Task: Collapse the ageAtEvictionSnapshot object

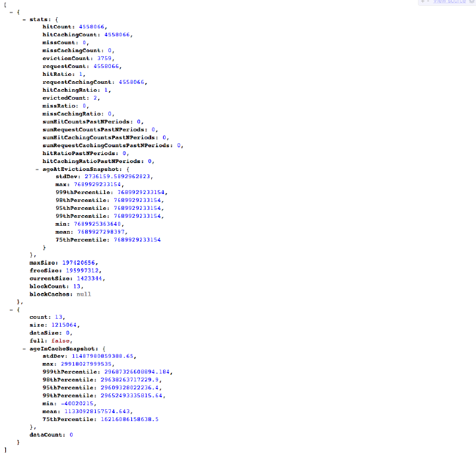Action: click(x=37, y=170)
